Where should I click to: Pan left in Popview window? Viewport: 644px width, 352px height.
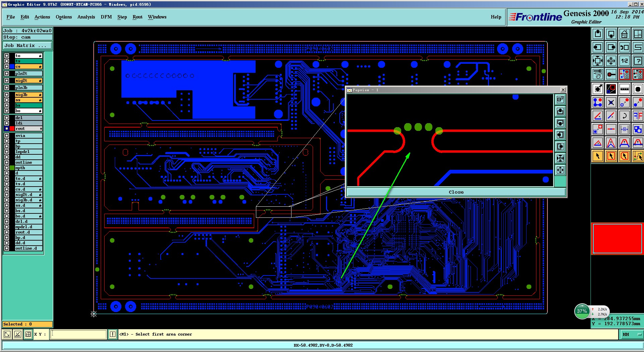(x=560, y=135)
